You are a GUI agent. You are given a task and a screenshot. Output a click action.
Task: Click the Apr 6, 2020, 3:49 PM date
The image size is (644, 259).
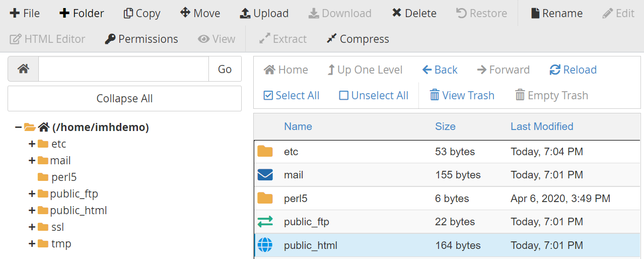click(560, 199)
